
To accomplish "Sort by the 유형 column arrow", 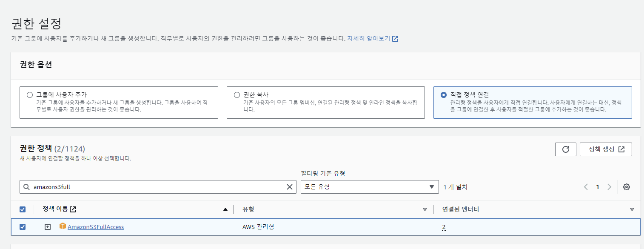I will [x=425, y=209].
